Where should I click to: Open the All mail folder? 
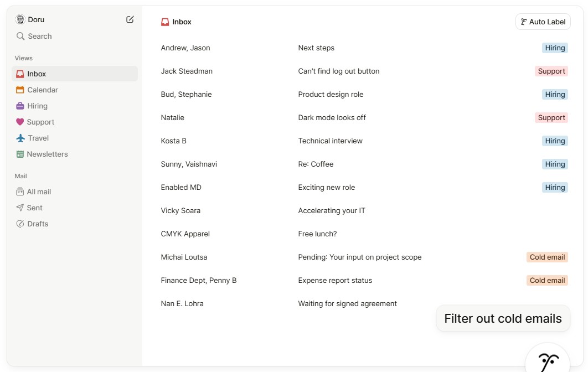tap(39, 192)
